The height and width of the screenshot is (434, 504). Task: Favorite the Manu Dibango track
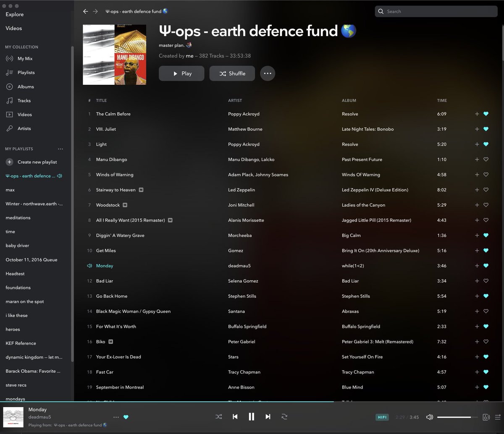click(x=486, y=159)
